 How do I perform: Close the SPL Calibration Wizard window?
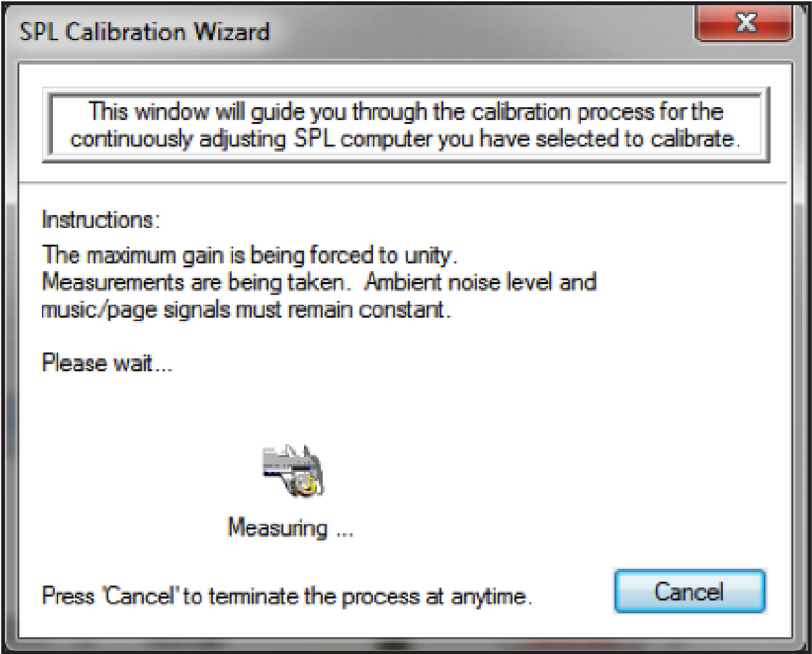pyautogui.click(x=746, y=25)
